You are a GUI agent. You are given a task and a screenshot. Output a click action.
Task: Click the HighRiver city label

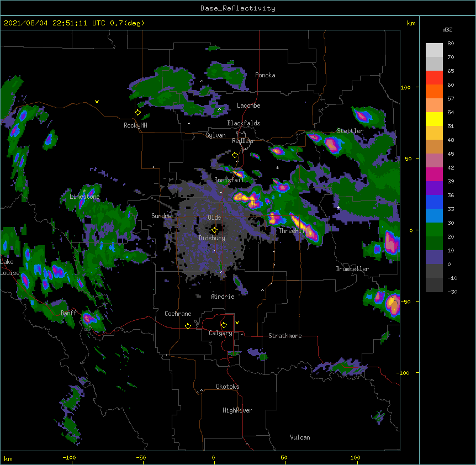237,410
